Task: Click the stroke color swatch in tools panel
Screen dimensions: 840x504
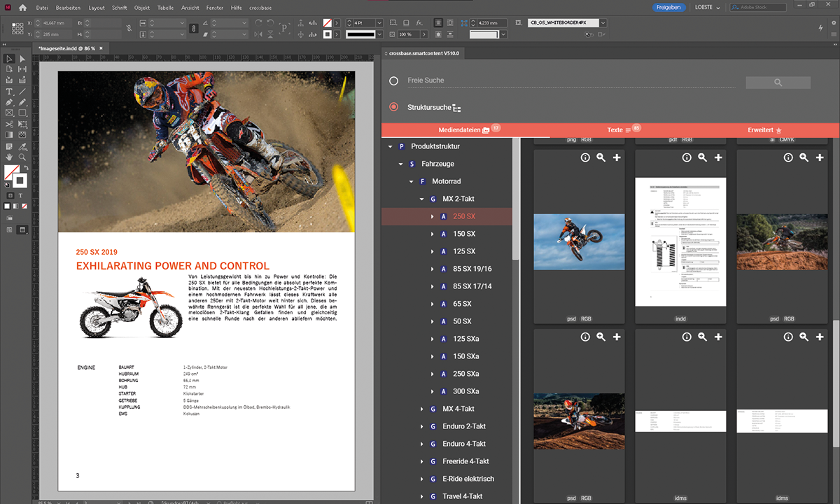Action: pyautogui.click(x=20, y=181)
